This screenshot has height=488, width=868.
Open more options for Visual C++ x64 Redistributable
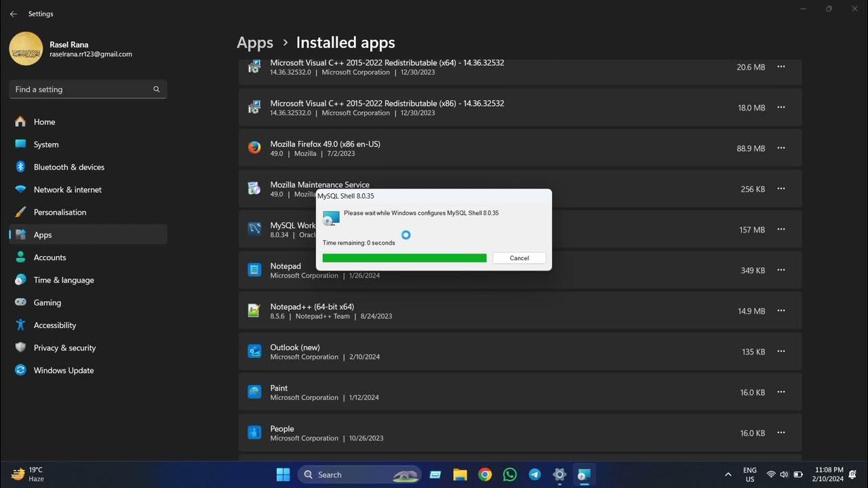coord(781,67)
